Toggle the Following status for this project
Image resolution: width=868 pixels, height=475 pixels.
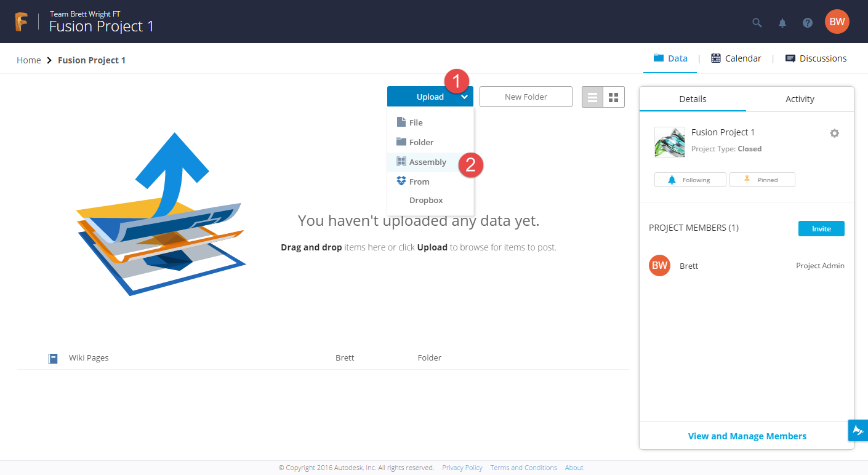click(690, 180)
